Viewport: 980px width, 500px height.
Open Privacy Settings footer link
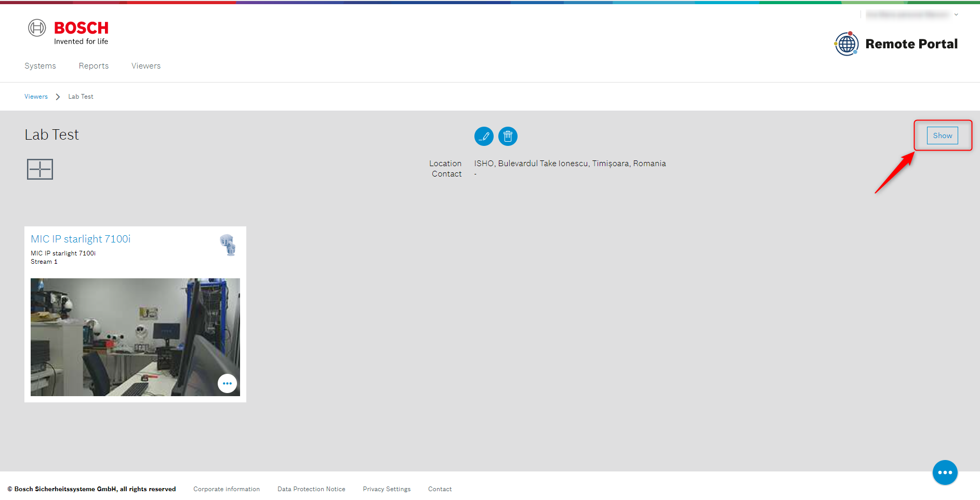387,489
